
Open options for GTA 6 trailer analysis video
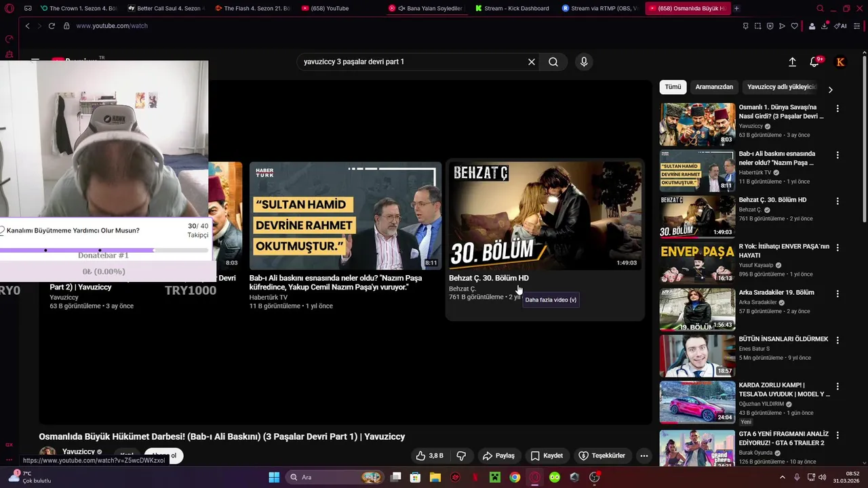[837, 435]
